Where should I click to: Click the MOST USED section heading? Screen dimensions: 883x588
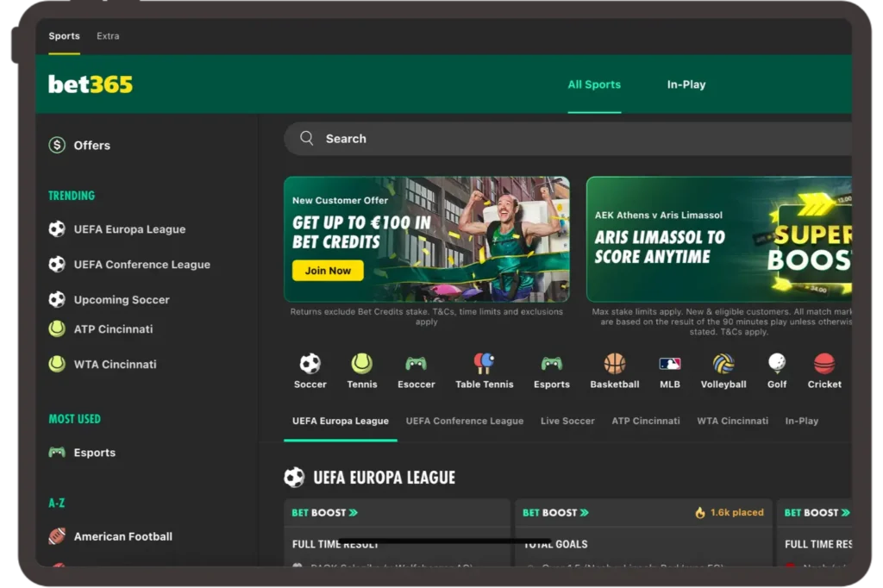coord(74,419)
